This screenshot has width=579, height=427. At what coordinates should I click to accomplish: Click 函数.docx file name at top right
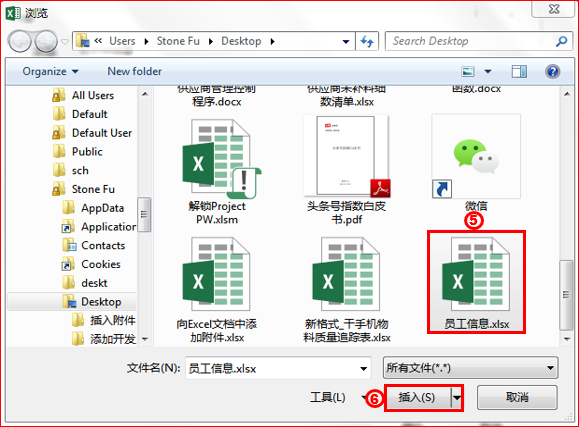pos(476,89)
